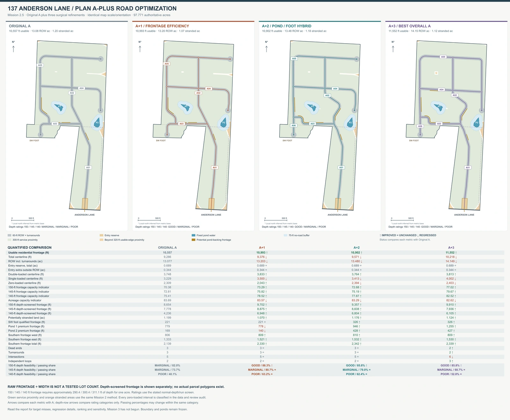Click road label A01 in the A+3 map
Image resolution: width=510 pixels, height=420 pixels.
pyautogui.click(x=468, y=167)
